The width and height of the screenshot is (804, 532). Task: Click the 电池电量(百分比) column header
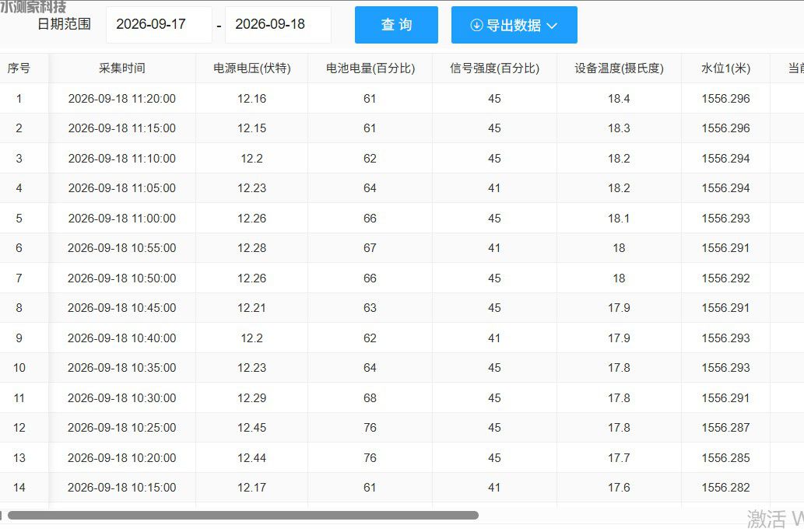coord(370,68)
